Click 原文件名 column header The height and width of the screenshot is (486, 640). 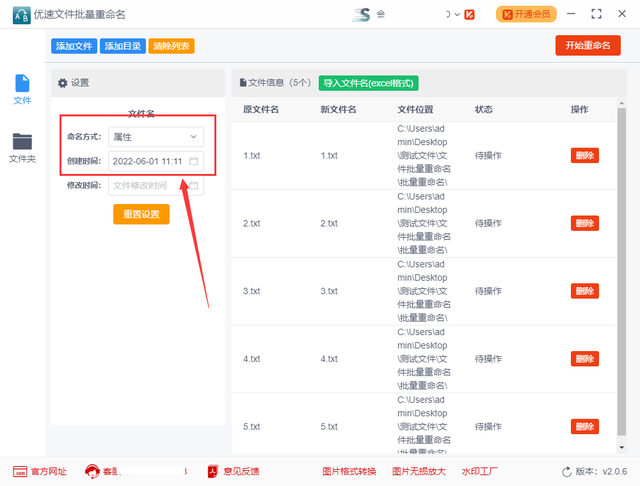point(261,109)
